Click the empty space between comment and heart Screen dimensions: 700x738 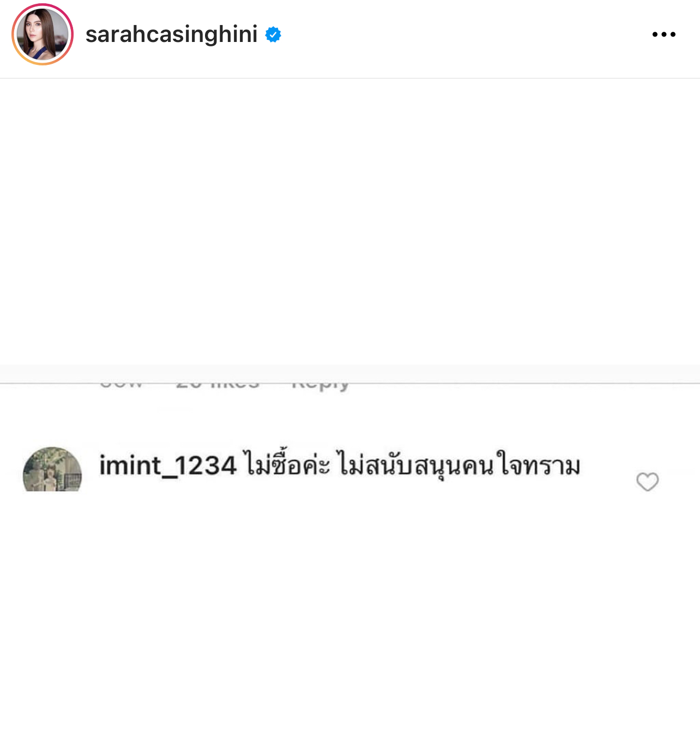608,469
